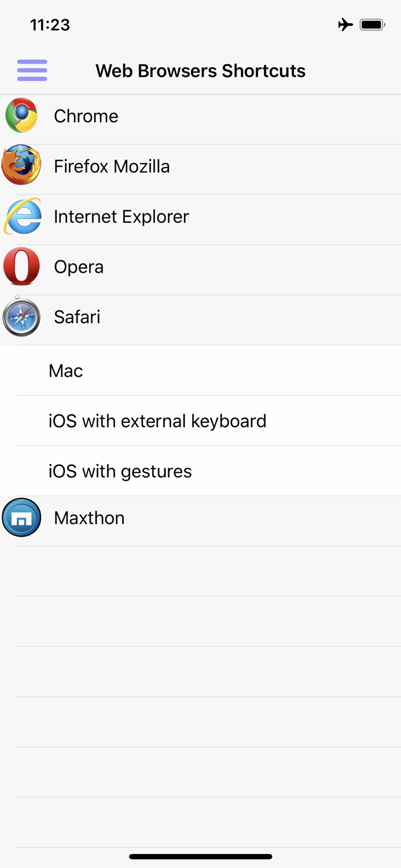Click the Firefox Mozilla icon
The width and height of the screenshot is (401, 868).
pyautogui.click(x=21, y=165)
